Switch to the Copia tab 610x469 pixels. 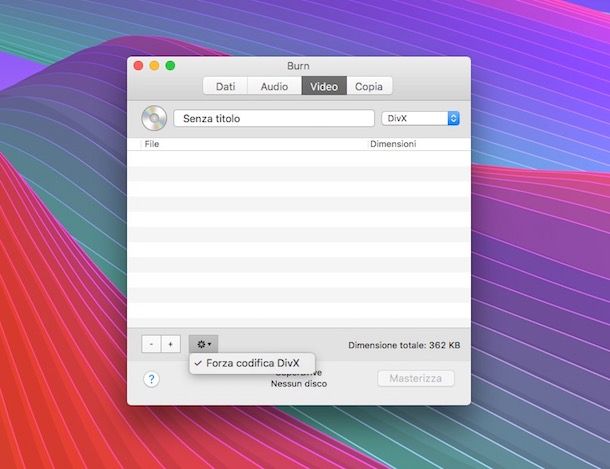pos(369,86)
